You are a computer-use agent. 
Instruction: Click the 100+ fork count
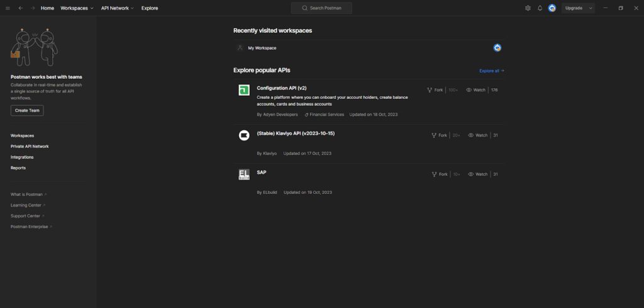[x=453, y=90]
